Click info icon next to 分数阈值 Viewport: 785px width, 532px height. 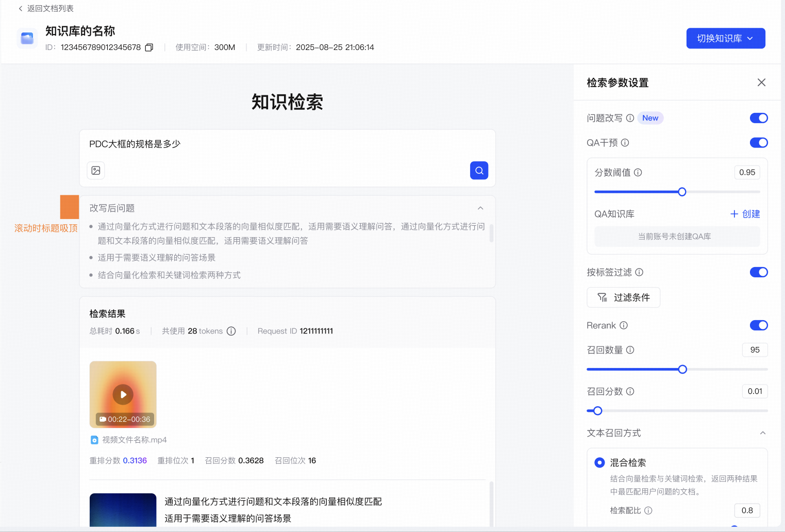[638, 173]
